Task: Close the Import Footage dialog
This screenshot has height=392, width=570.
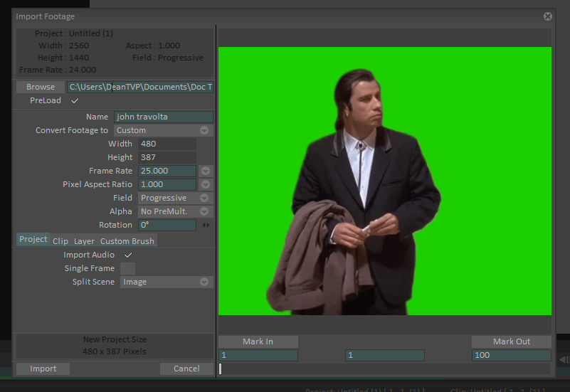Action: tap(547, 16)
